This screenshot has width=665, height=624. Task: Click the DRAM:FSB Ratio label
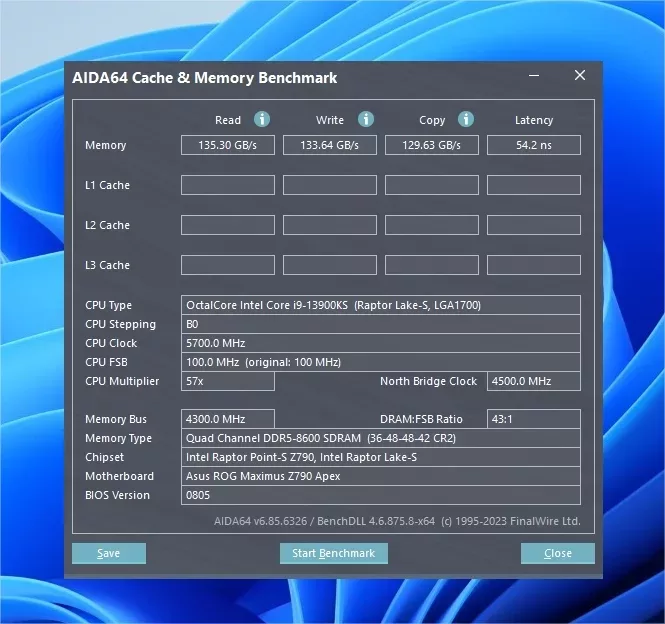(421, 419)
